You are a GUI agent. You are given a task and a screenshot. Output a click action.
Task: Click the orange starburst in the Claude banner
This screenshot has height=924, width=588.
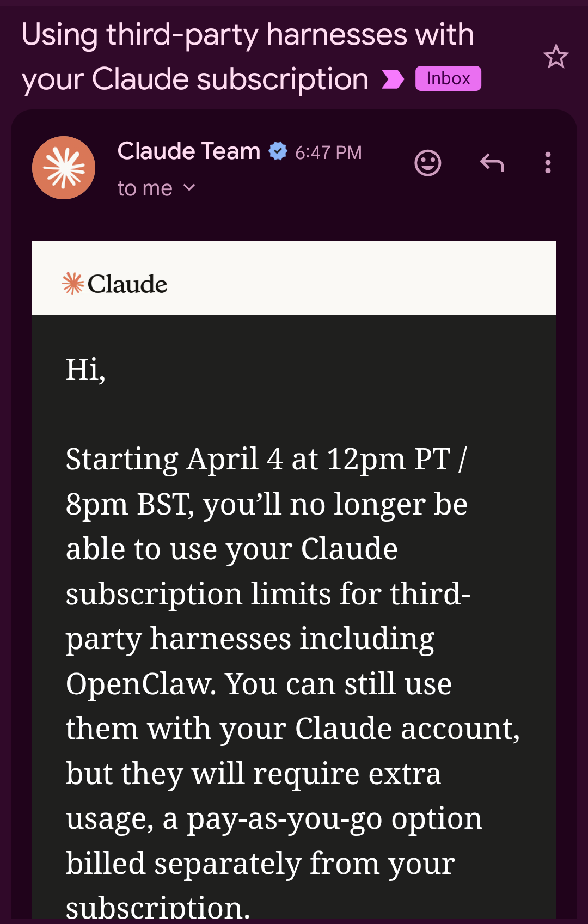[x=72, y=284]
